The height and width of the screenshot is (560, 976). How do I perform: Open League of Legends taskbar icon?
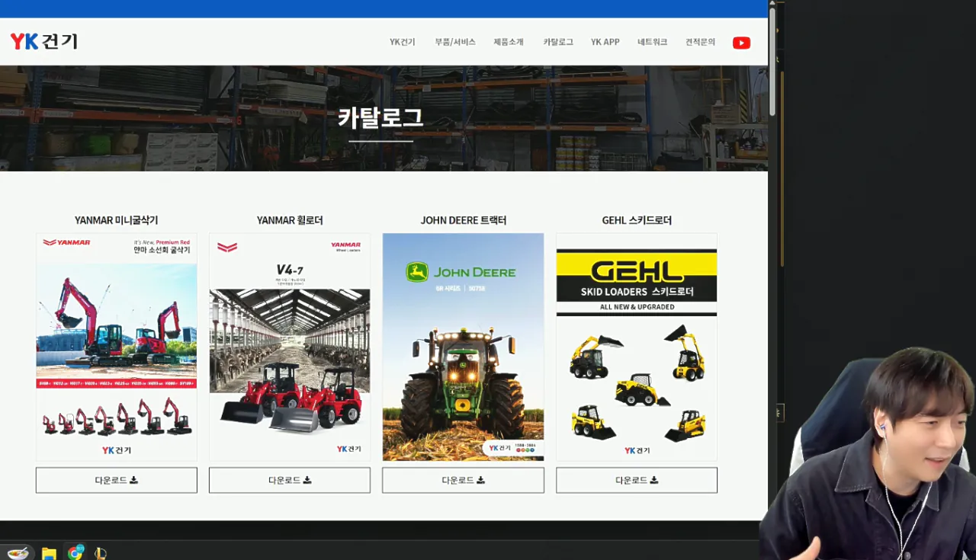click(x=100, y=553)
